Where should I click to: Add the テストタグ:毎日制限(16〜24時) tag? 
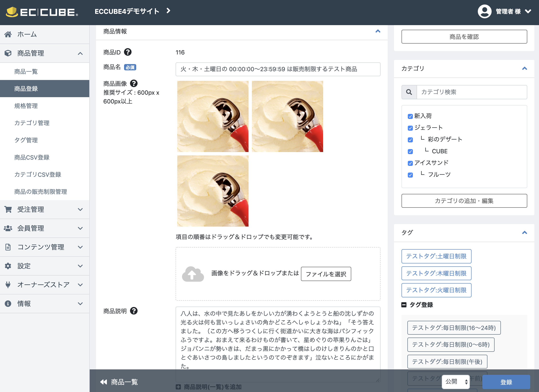pyautogui.click(x=454, y=328)
